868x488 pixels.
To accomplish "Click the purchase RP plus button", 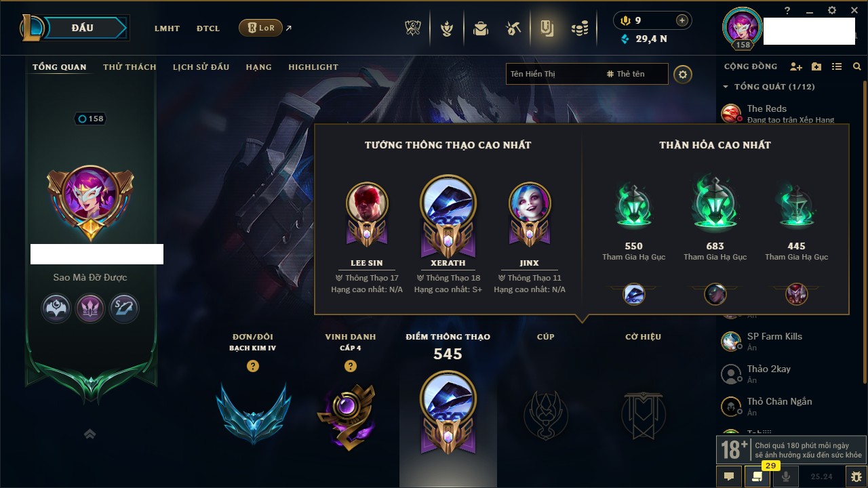I will coord(682,20).
